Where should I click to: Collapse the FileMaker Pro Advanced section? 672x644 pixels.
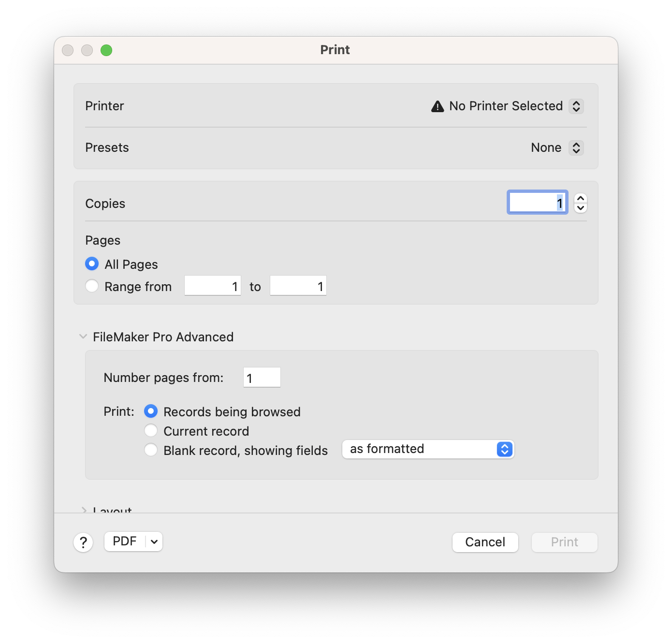coord(83,337)
